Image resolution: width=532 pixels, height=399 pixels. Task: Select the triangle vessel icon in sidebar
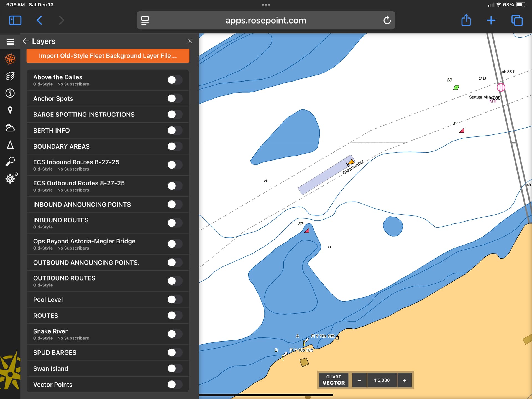click(10, 145)
